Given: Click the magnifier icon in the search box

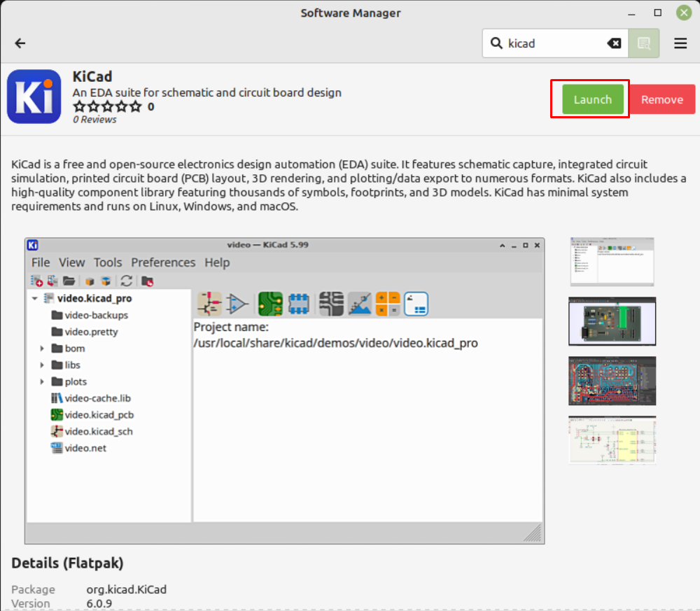Looking at the screenshot, I should tap(496, 43).
